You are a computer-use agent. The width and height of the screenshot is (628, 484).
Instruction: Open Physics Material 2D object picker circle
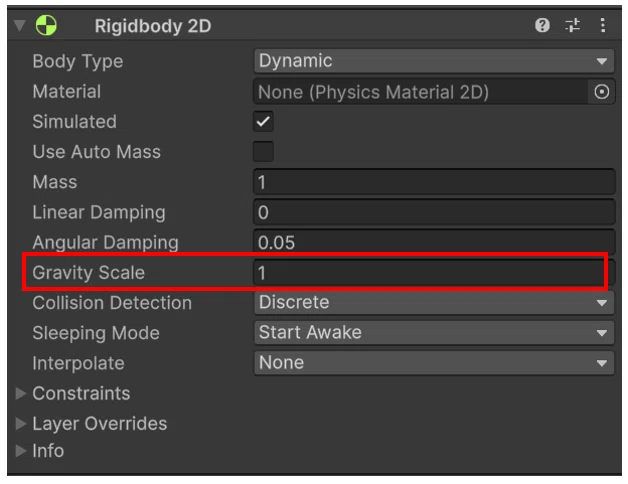(602, 92)
